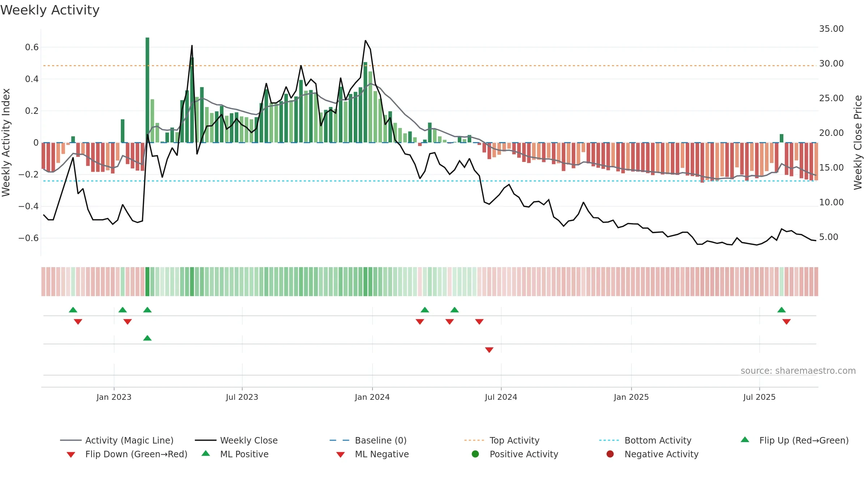Click the Positive Activity green circle legend icon
Viewport: 868px width, 488px height.
coord(476,454)
